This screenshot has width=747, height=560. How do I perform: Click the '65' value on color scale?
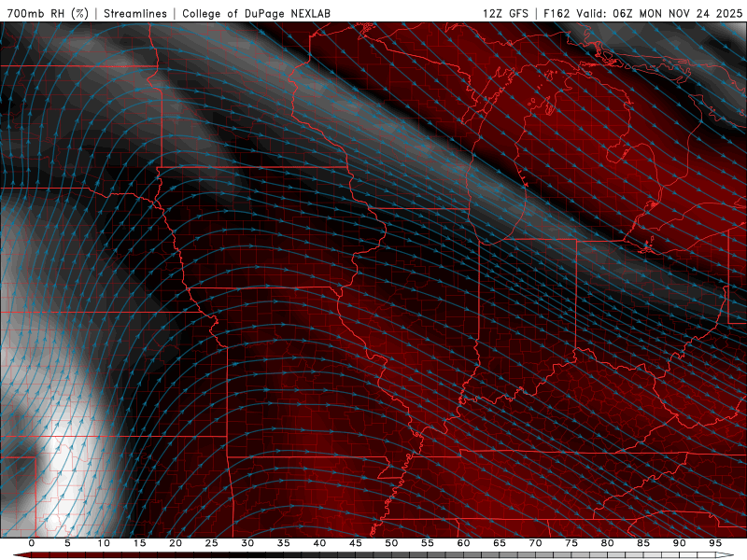click(499, 543)
